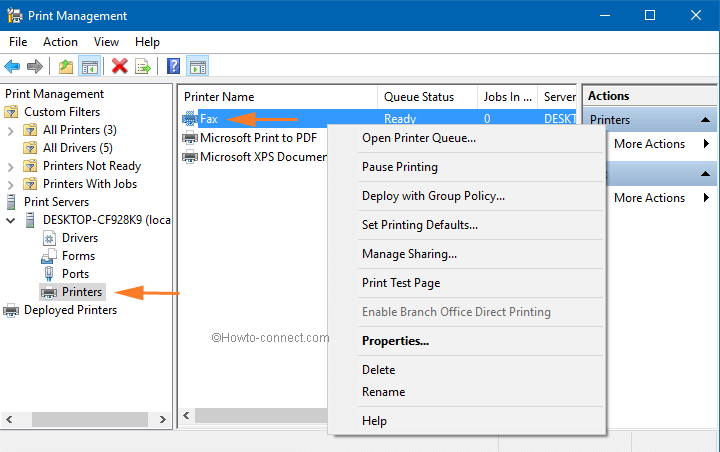Image resolution: width=720 pixels, height=452 pixels.
Task: Click Ready status in Fax row
Action: point(400,119)
